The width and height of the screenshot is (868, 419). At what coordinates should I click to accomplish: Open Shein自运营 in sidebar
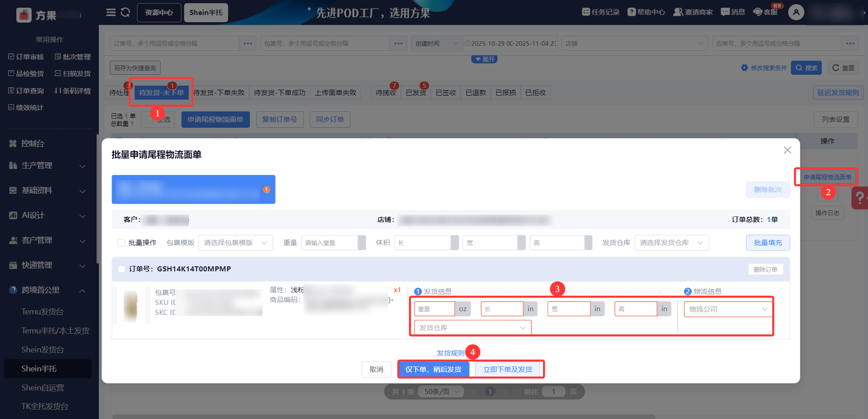tap(43, 388)
